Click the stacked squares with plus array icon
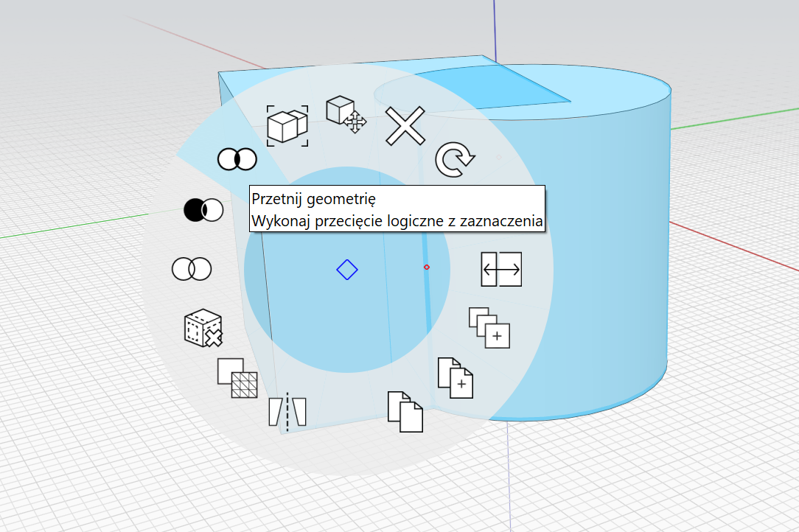 tap(489, 328)
